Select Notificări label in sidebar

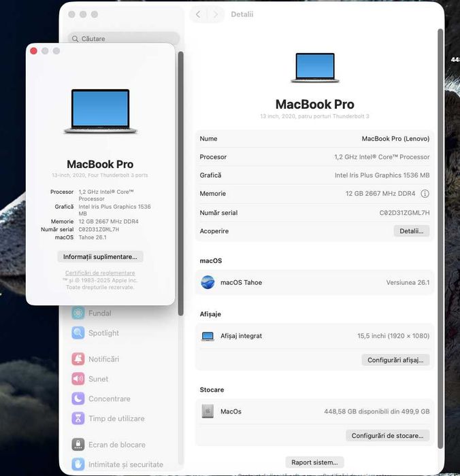click(x=103, y=359)
